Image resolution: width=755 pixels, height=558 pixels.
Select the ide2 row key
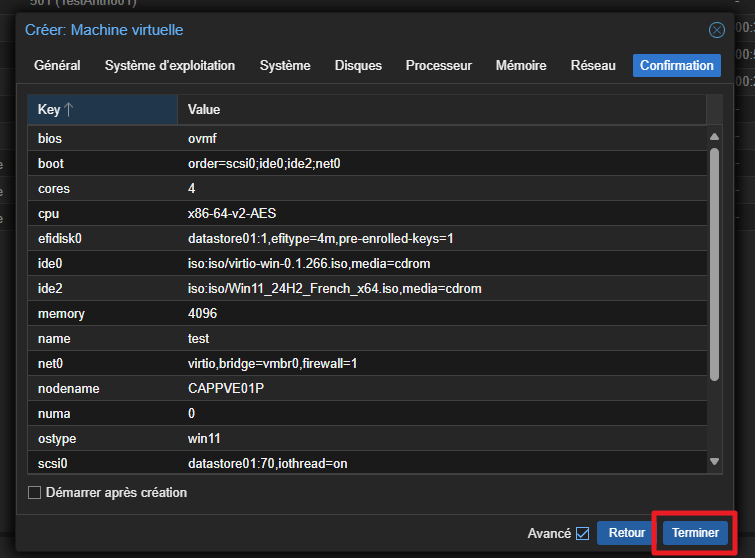(50, 289)
